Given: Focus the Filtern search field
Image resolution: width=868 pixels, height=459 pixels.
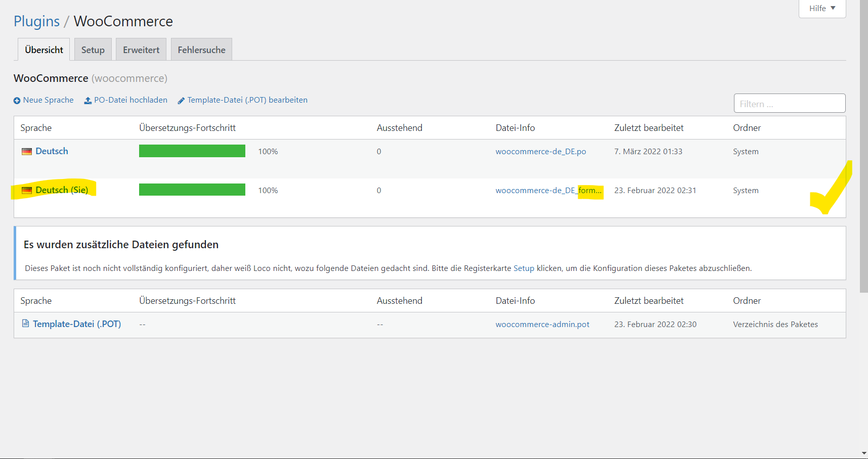Looking at the screenshot, I should point(790,104).
